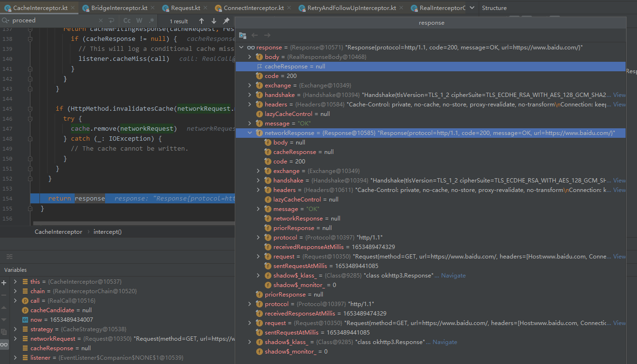Screen dimensions: 637x364
Task: Add new watch with plus icon
Action: pos(4,283)
